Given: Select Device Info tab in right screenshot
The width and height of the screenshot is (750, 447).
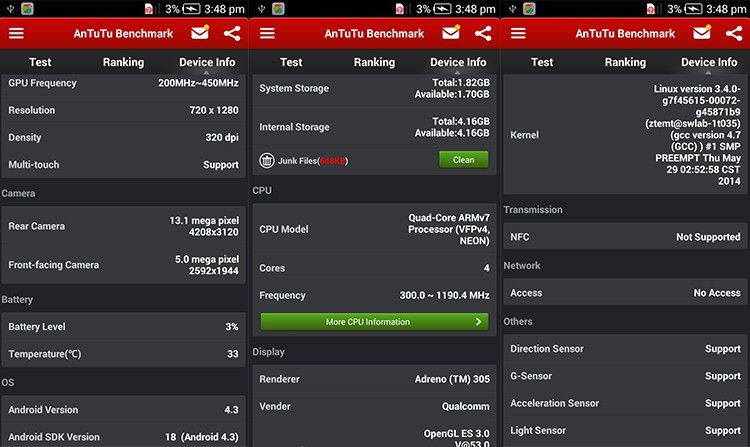Looking at the screenshot, I should click(709, 62).
